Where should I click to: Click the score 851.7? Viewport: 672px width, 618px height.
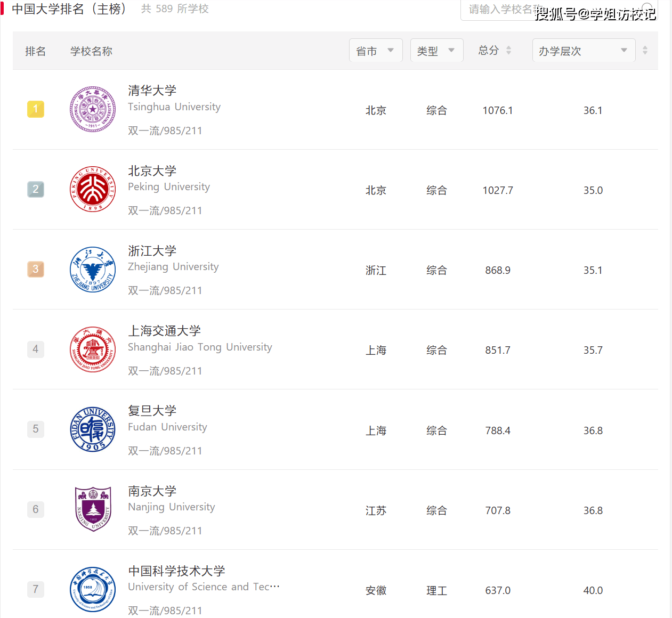[x=498, y=350]
